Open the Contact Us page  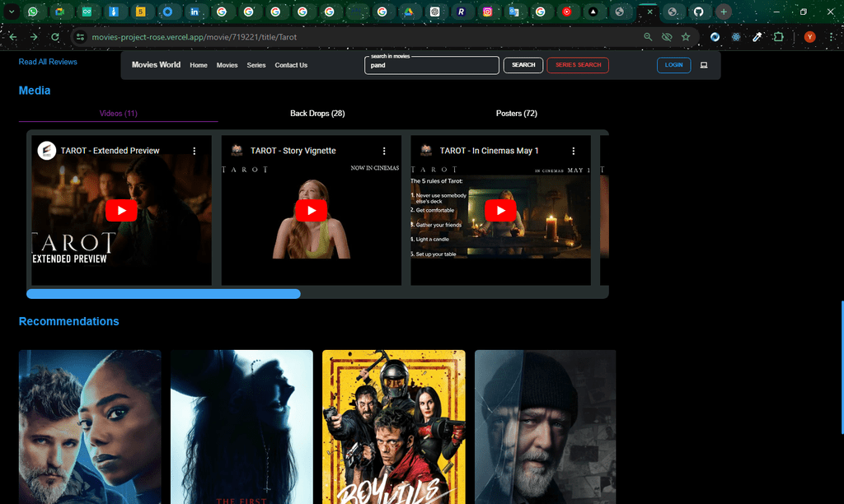(x=291, y=65)
